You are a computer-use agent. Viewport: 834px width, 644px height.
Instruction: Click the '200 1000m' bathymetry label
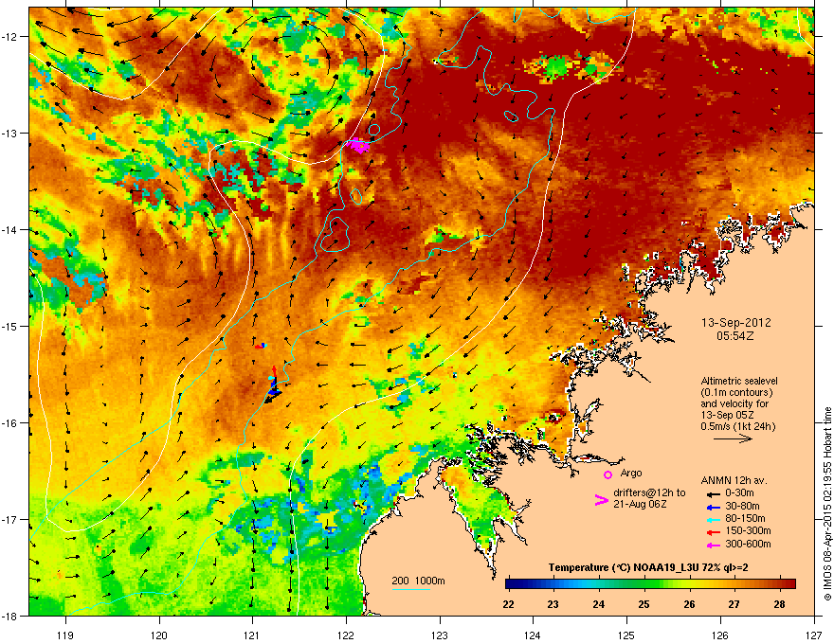click(x=418, y=581)
